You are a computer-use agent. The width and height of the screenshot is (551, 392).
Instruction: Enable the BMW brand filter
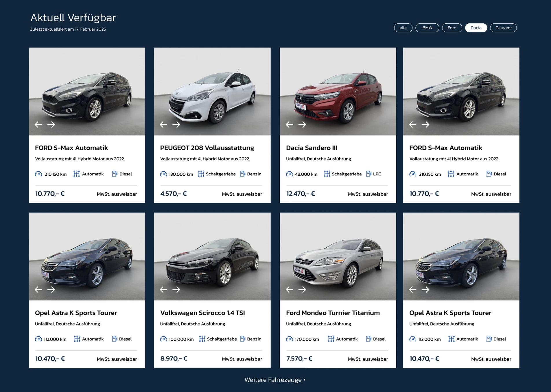pyautogui.click(x=427, y=28)
